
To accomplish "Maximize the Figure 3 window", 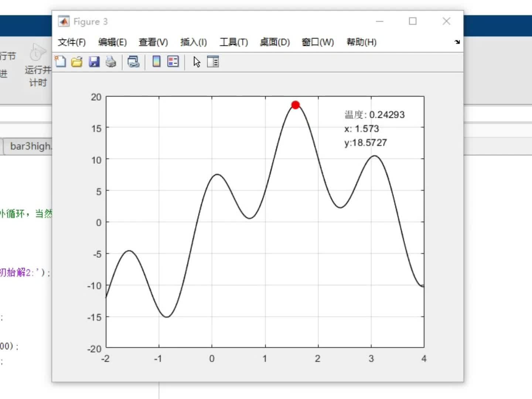I will [413, 21].
